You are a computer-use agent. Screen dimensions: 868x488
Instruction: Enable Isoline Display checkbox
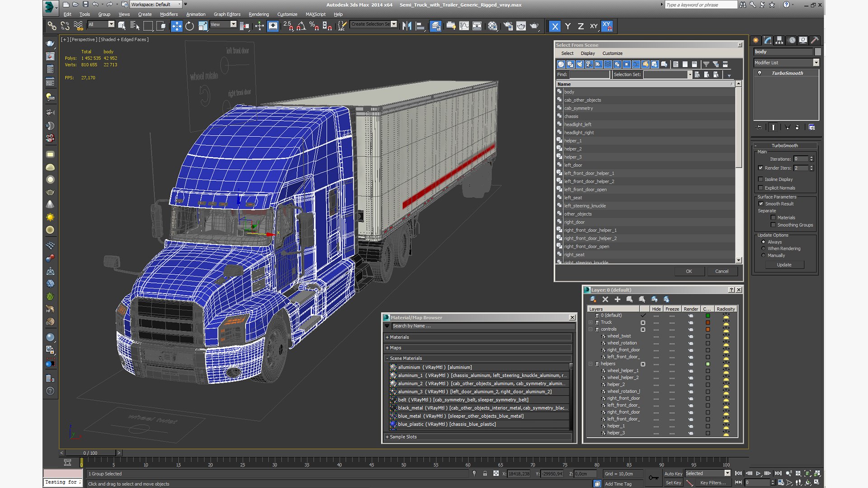coord(761,179)
